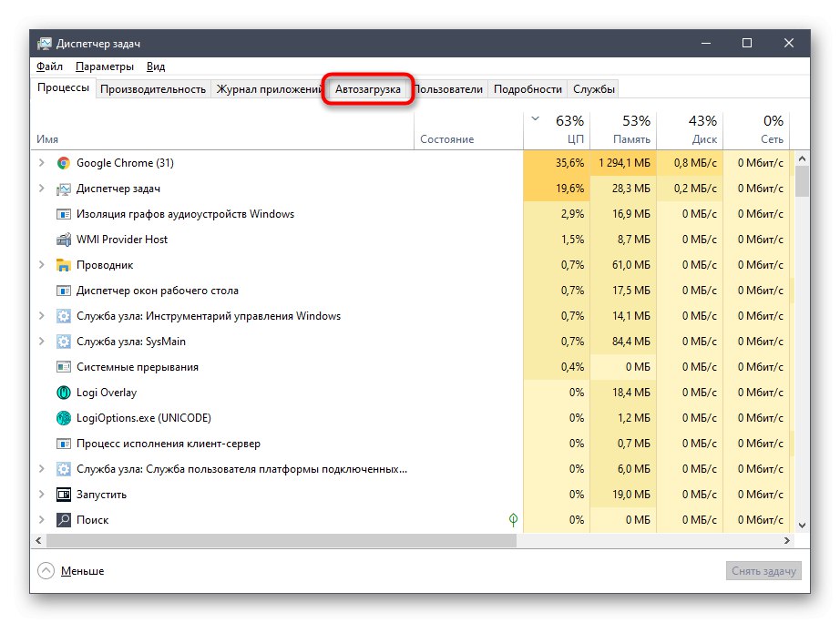Expand the Поиск process entry
This screenshot has width=840, height=623.
[x=41, y=520]
